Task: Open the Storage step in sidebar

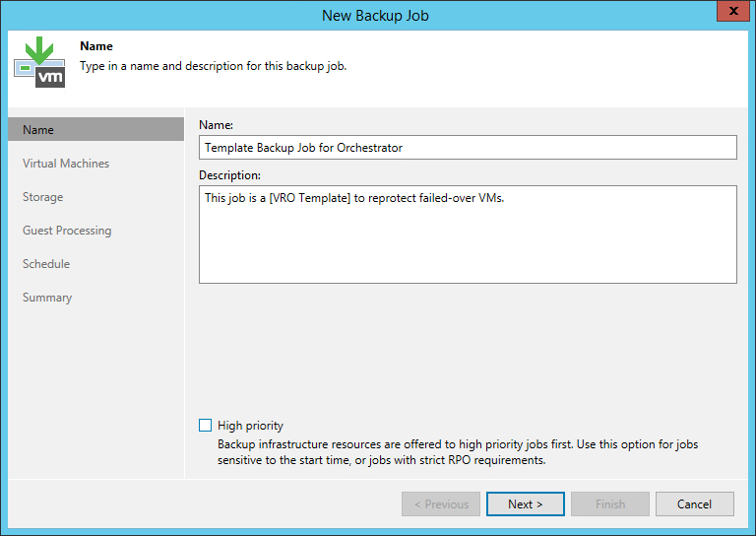Action: 43,197
